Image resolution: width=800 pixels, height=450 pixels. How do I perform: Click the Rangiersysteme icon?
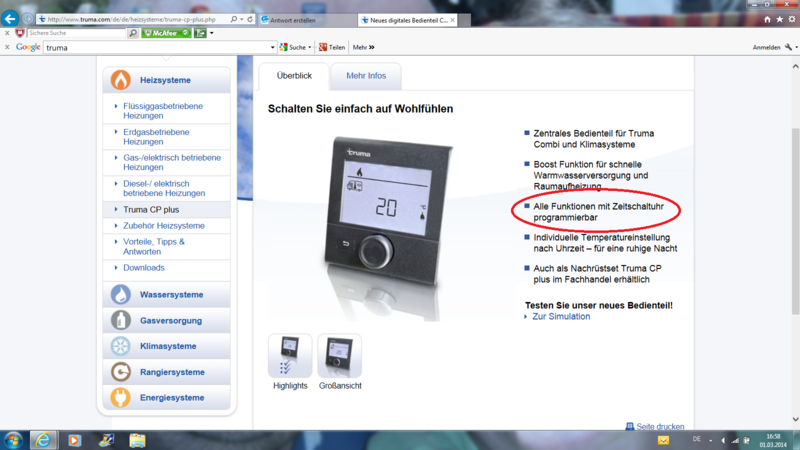(120, 372)
